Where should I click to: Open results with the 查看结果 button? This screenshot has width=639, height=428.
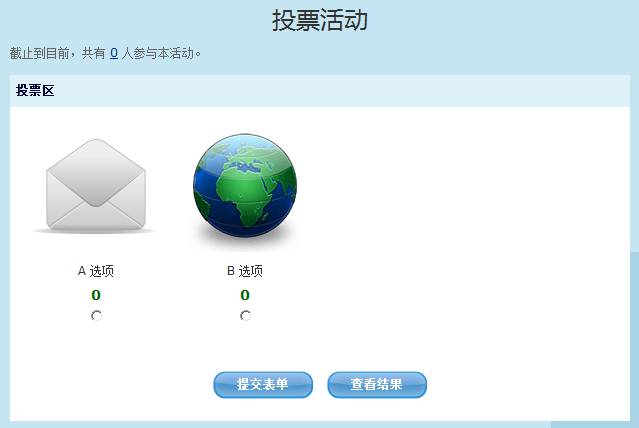coord(377,385)
